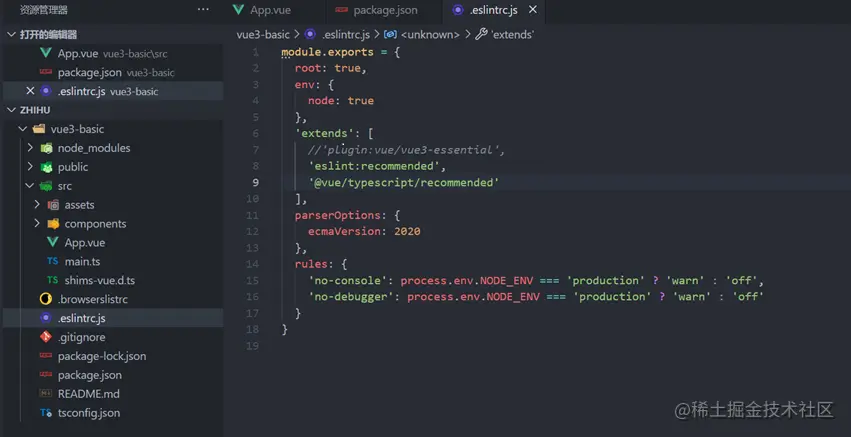Viewport: 851px width, 437px height.
Task: Click the assets folder icon
Action: tap(53, 205)
